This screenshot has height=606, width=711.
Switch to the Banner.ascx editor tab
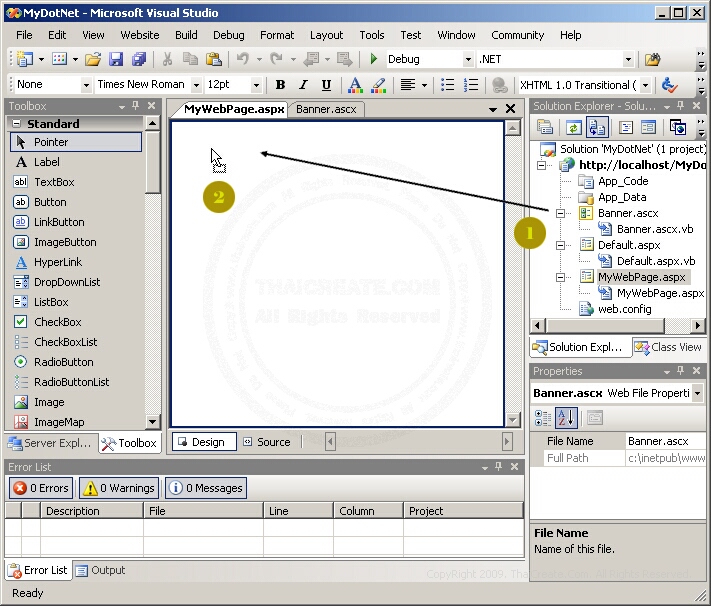point(326,109)
